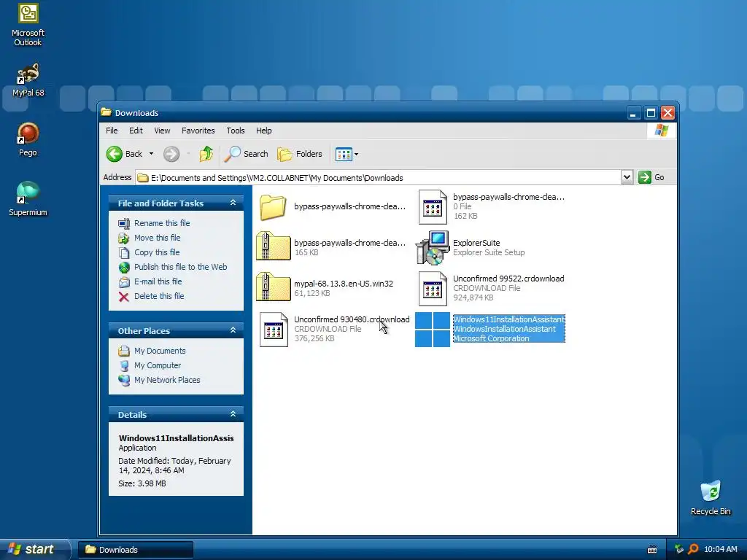The width and height of the screenshot is (747, 560).
Task: Collapse the Other Places panel
Action: [233, 330]
